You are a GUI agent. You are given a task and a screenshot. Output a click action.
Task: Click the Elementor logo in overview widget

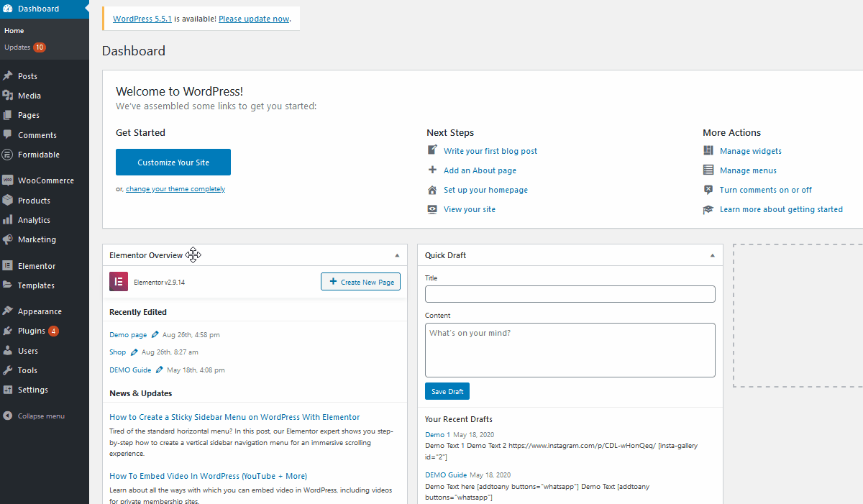tap(119, 282)
